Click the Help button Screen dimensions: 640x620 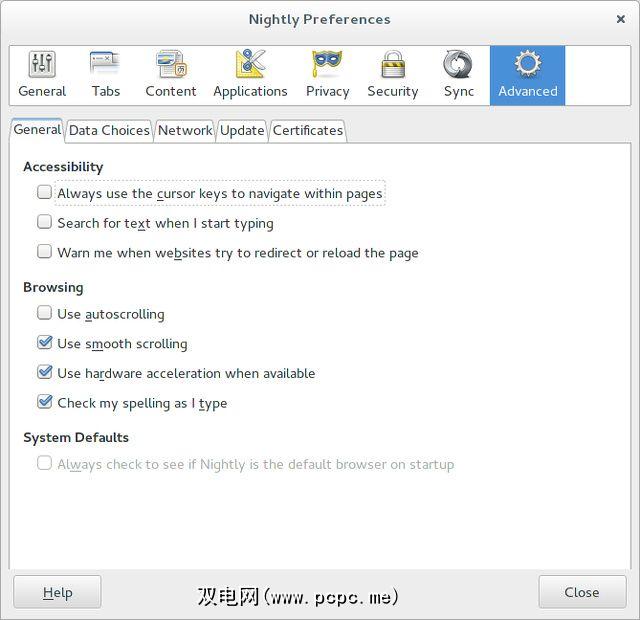58,592
